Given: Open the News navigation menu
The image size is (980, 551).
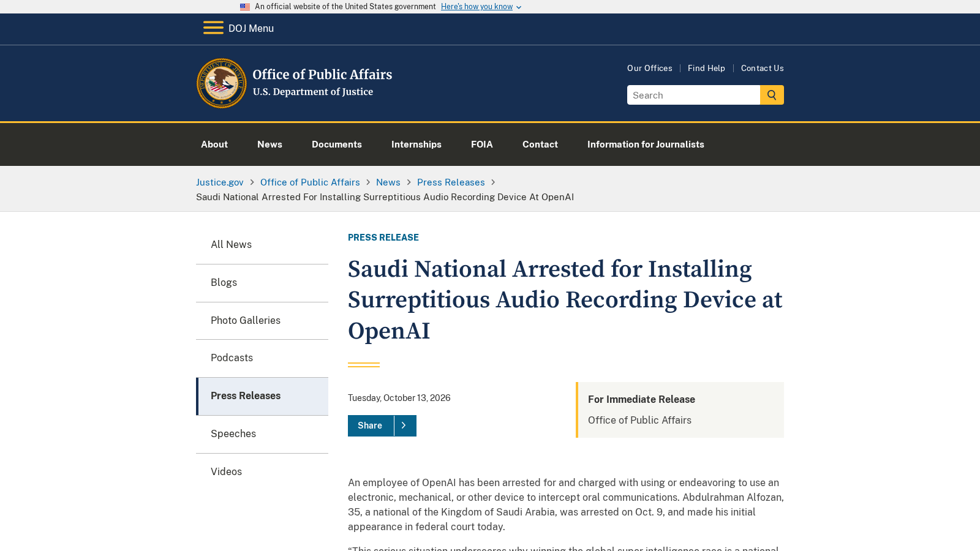Looking at the screenshot, I should [x=269, y=144].
